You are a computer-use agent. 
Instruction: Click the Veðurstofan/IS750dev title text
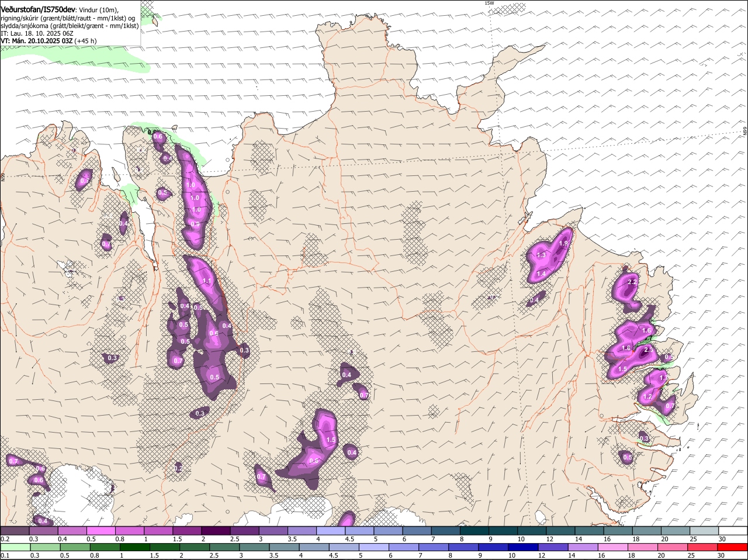(38, 9)
